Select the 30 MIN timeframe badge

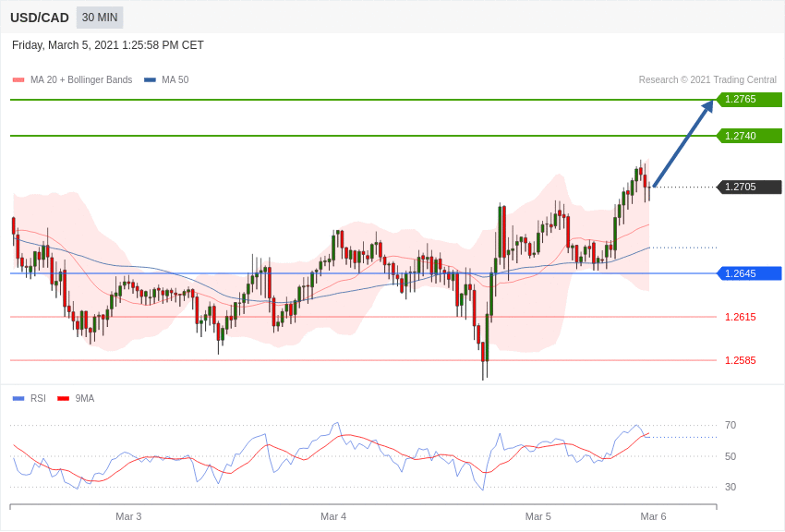coord(100,18)
